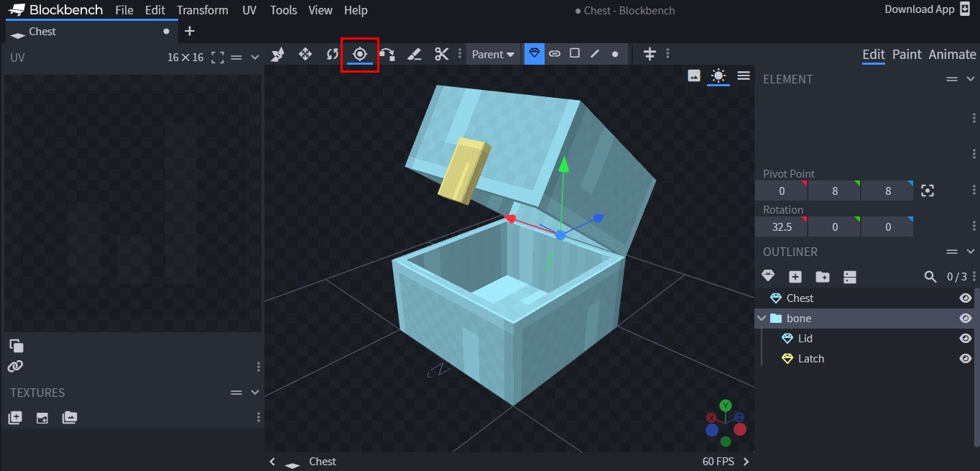Open the viewport hamburger menu
Viewport: 980px width, 471px height.
coord(744,76)
